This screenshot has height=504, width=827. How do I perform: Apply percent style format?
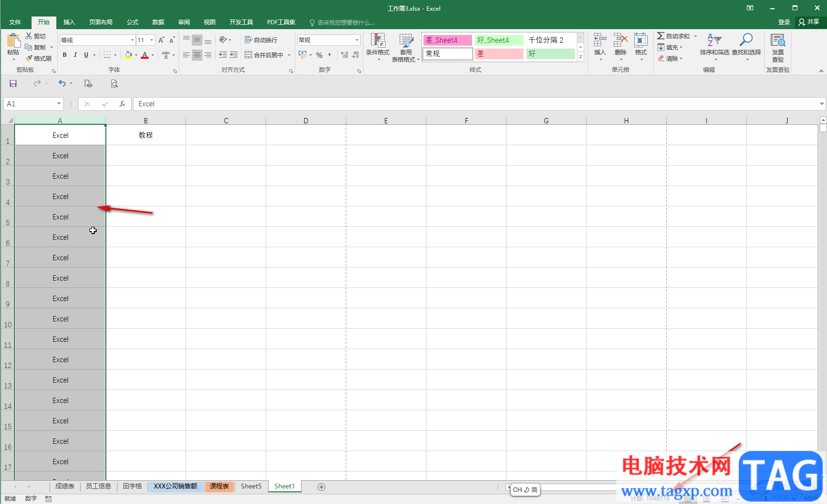point(319,55)
